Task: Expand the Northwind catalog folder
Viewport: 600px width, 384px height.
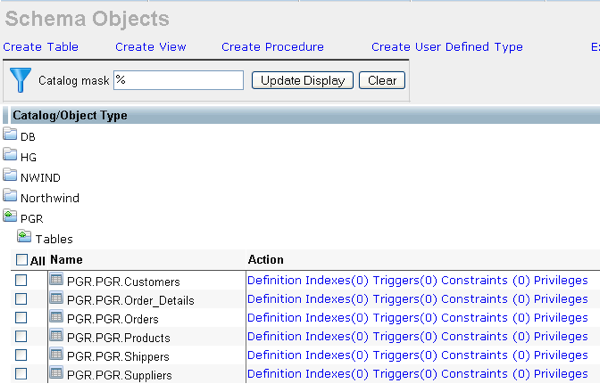Action: pyautogui.click(x=10, y=195)
